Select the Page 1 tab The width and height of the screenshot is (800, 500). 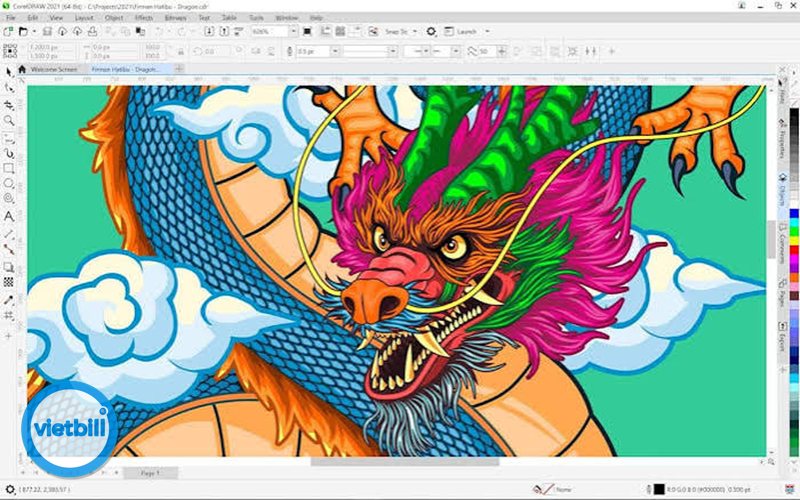pyautogui.click(x=150, y=473)
